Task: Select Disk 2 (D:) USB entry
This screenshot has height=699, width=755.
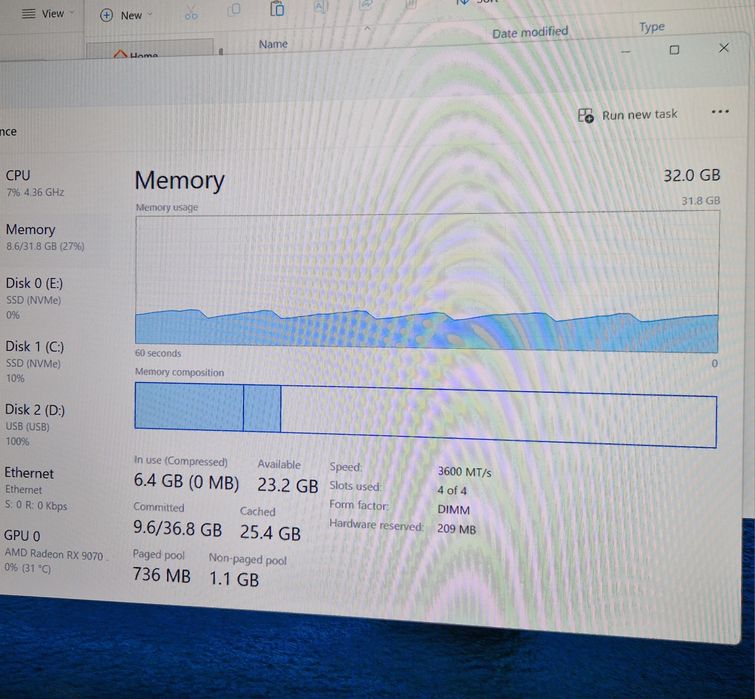Action: pos(53,425)
